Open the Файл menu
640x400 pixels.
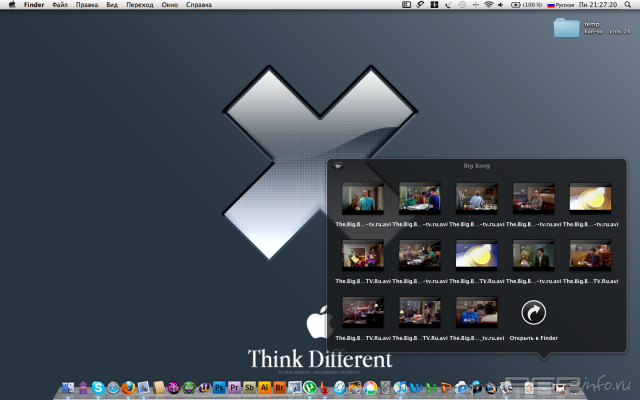click(x=60, y=5)
